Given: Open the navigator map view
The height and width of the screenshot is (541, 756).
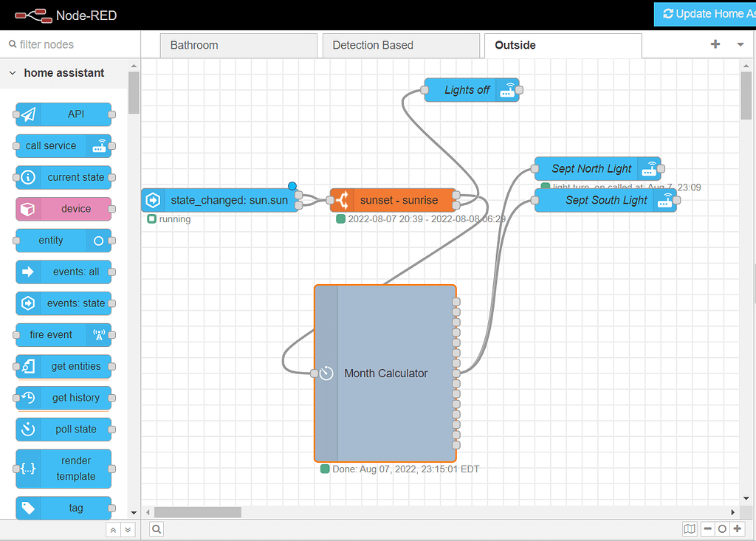Looking at the screenshot, I should pos(689,529).
